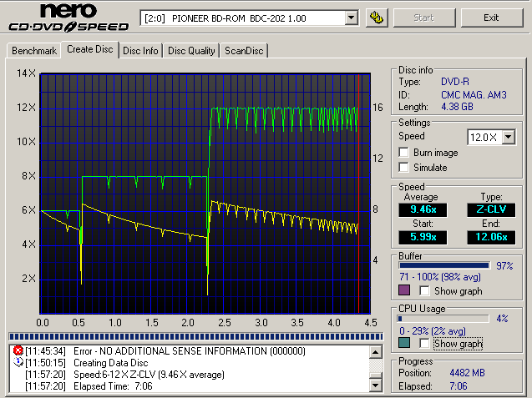This screenshot has height=398, width=532.
Task: Enable the Burn image checkbox
Action: (x=404, y=153)
